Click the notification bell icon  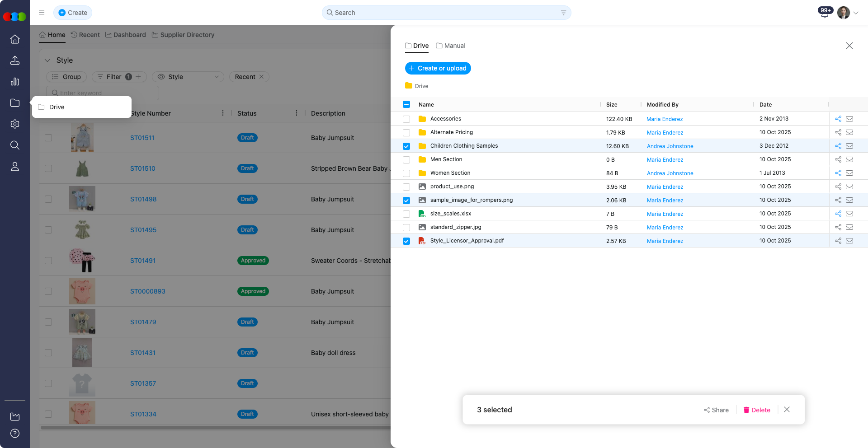point(824,14)
